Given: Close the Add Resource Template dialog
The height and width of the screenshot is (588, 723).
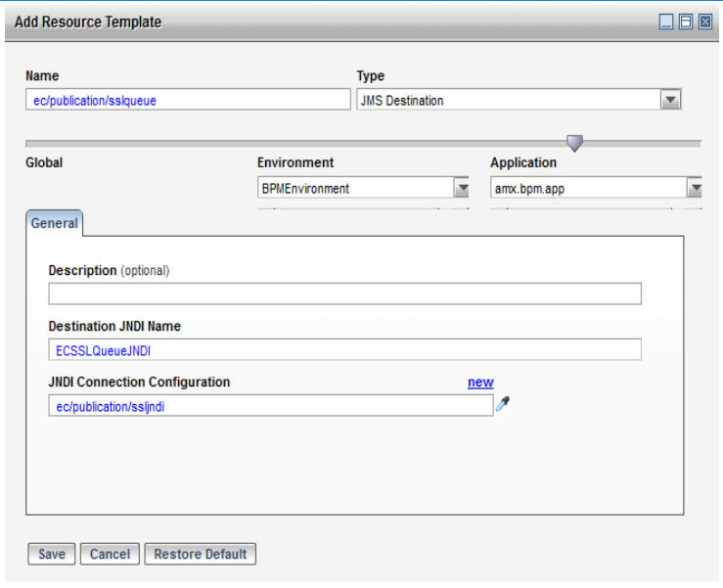Looking at the screenshot, I should [705, 22].
